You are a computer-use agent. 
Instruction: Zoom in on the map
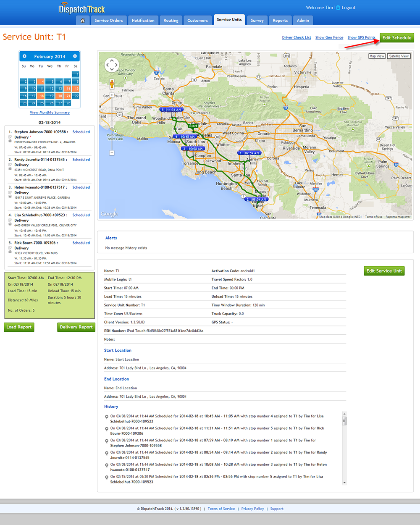[112, 95]
